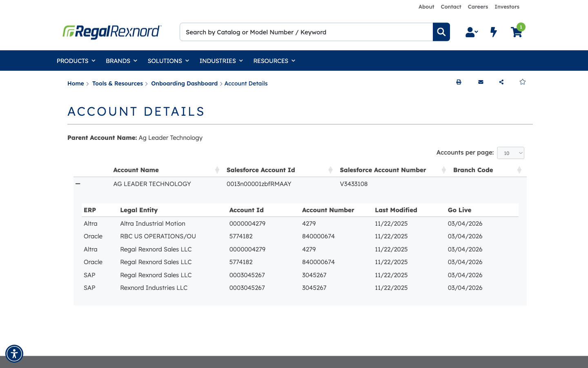Viewport: 588px width, 368px height.
Task: Sort by Branch Code arrows
Action: (x=519, y=170)
